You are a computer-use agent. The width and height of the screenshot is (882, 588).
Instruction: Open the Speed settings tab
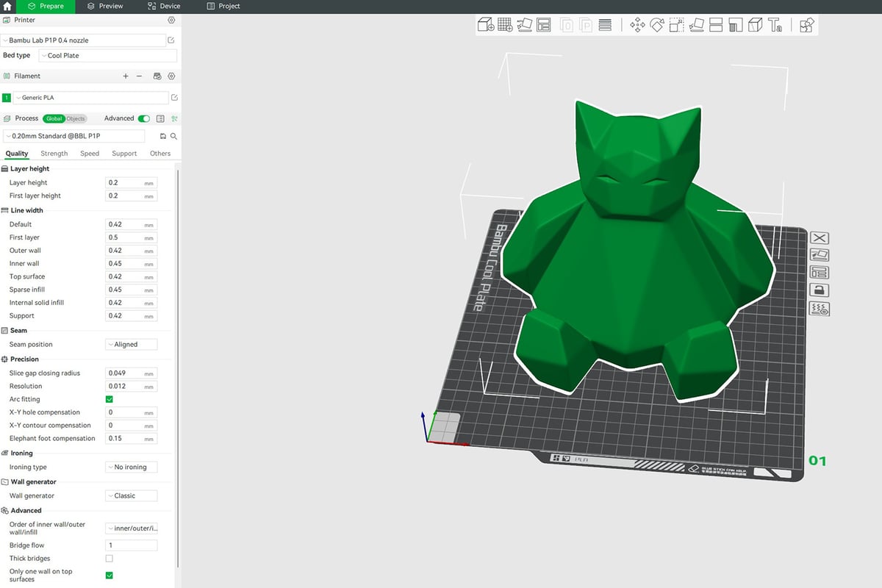click(90, 154)
